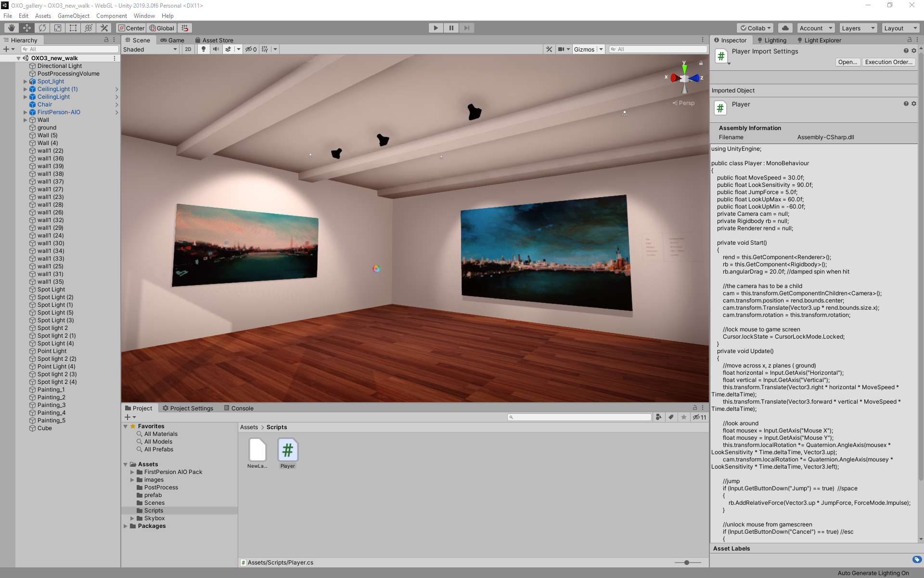Adjust the project icon size slider
The image size is (924, 578).
(688, 563)
